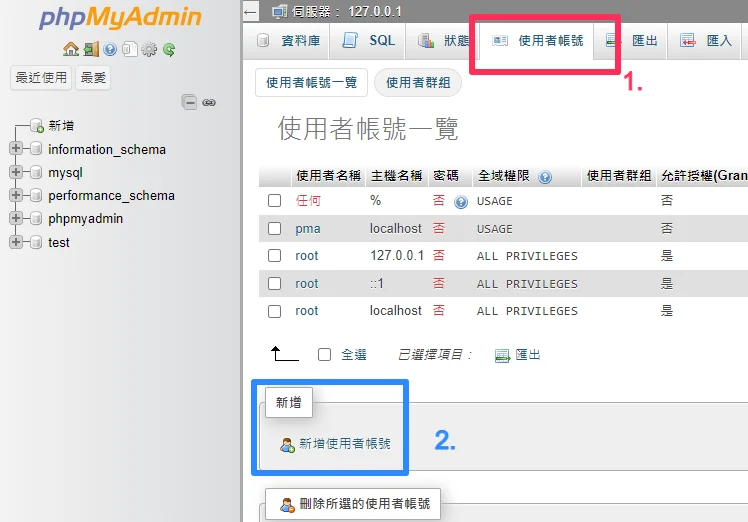Check the checkbox for pma user
Screen dimensions: 748x522
click(x=274, y=229)
